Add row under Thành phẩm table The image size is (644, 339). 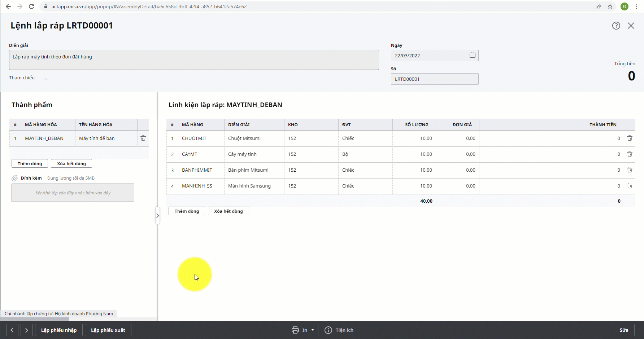[x=30, y=163]
